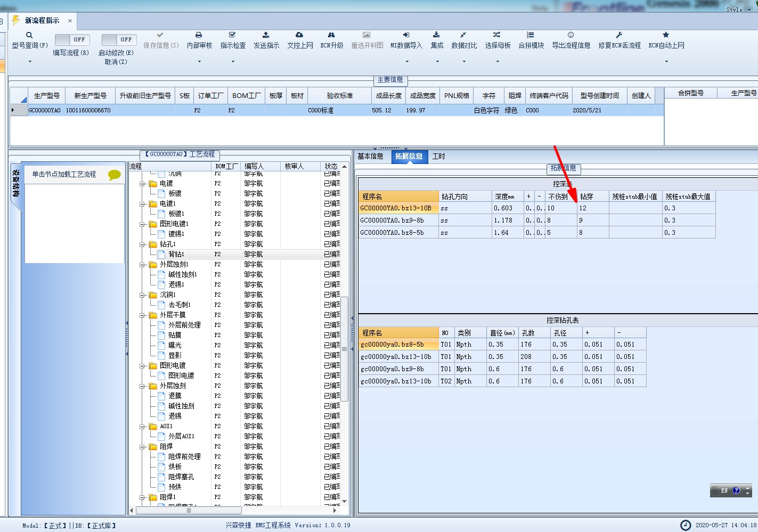
Task: Click the language bar help icon
Action: (736, 491)
